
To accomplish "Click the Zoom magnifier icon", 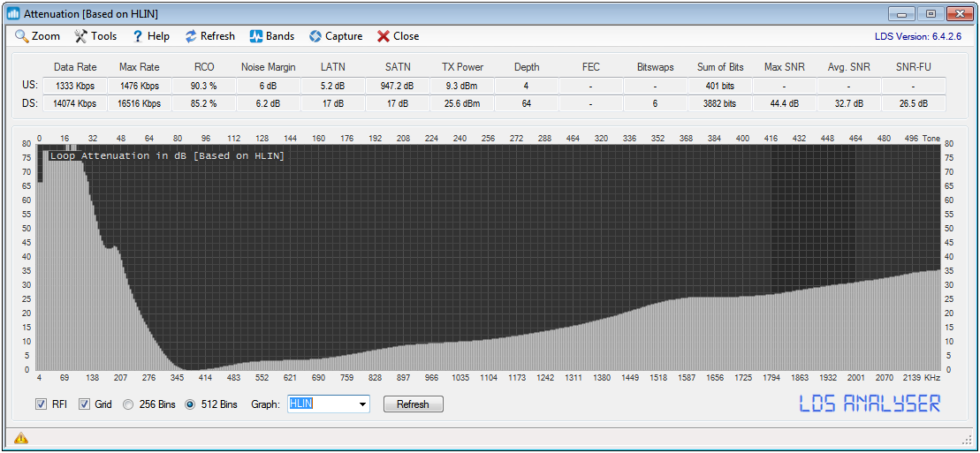I will 22,36.
